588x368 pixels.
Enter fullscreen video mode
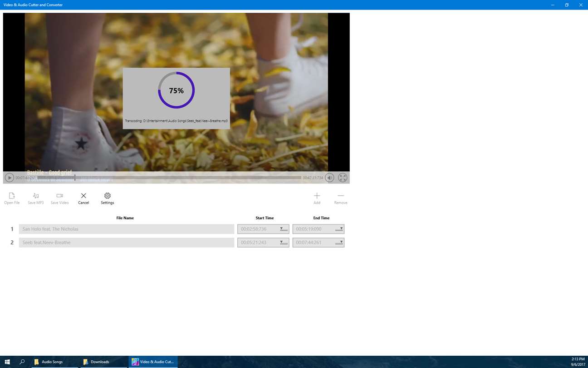coord(343,178)
